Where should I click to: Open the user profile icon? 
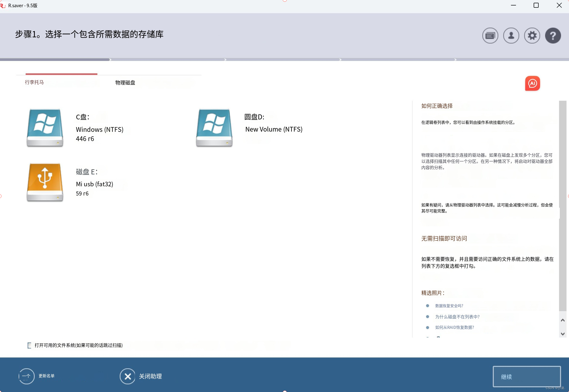511,36
